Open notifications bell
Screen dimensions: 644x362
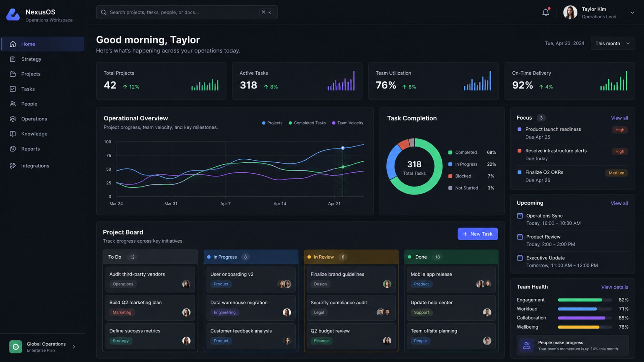tap(545, 12)
